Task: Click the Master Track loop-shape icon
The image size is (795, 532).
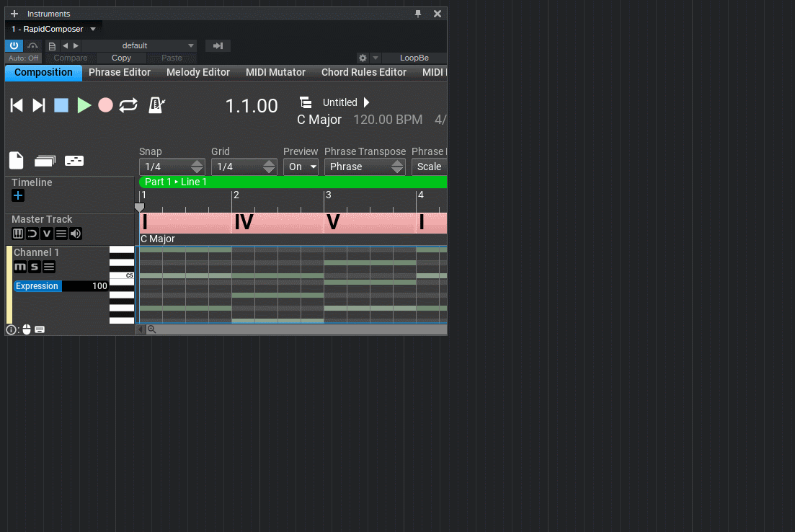Action: pyautogui.click(x=32, y=234)
